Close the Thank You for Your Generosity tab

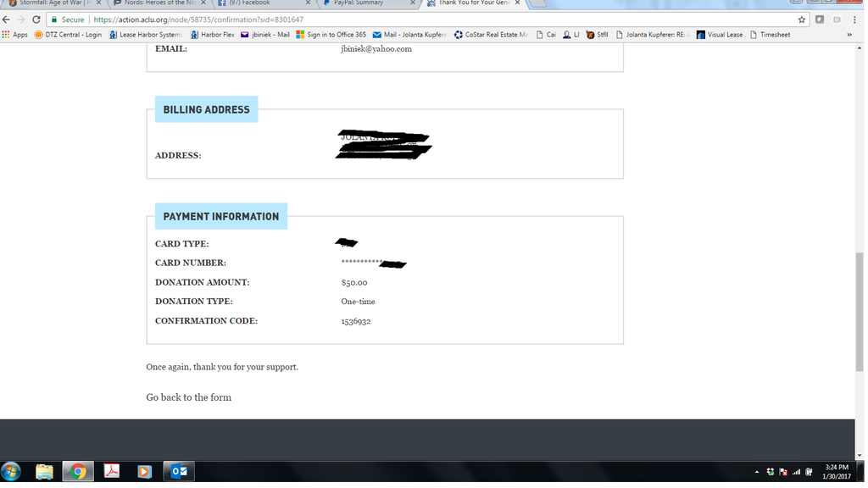point(518,3)
